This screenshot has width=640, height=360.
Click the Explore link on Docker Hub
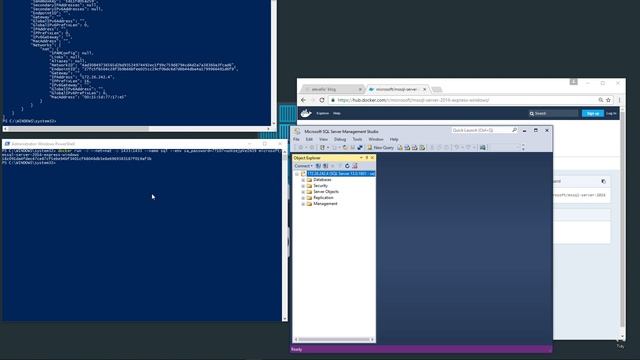click(x=322, y=113)
